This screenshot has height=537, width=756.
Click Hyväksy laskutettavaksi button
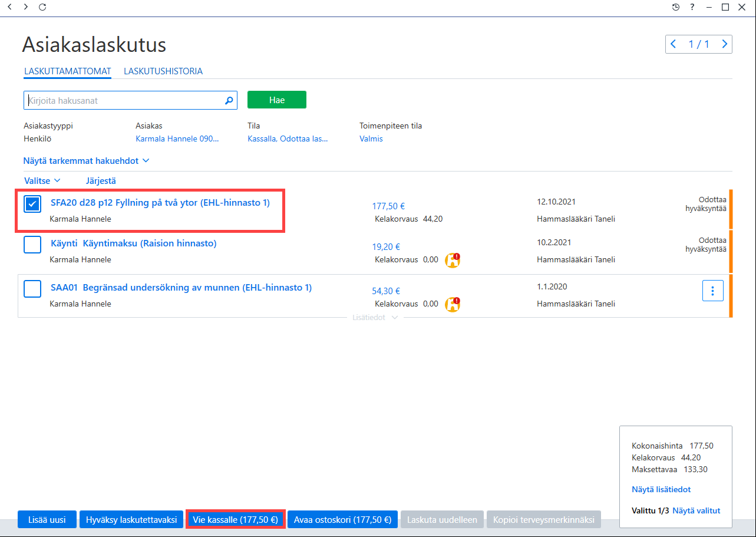coord(131,520)
